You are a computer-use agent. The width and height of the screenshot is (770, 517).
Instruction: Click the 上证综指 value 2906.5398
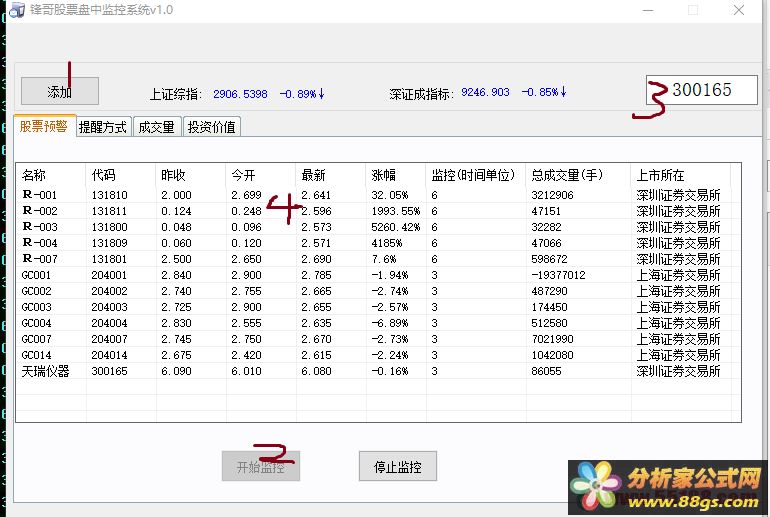coord(241,94)
